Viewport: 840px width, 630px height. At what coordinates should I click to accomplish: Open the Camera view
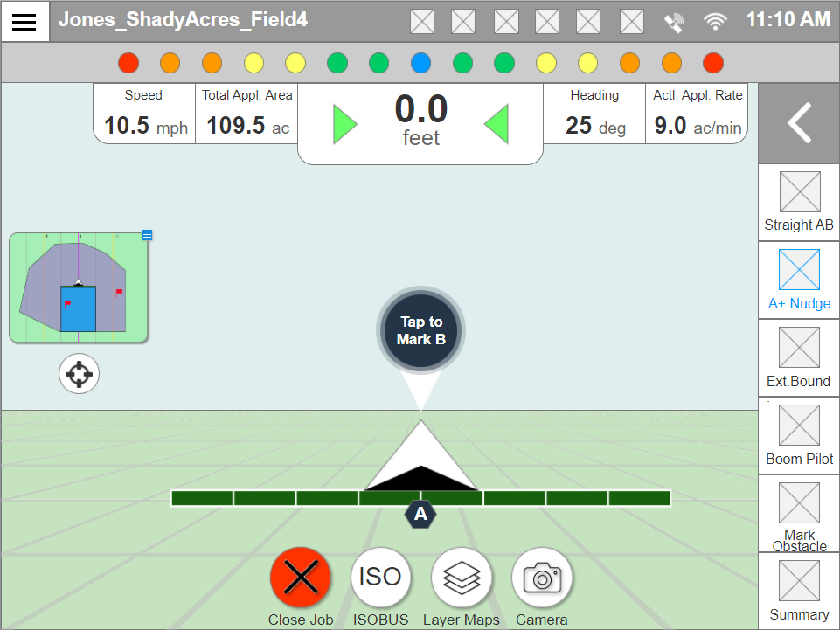pyautogui.click(x=541, y=577)
